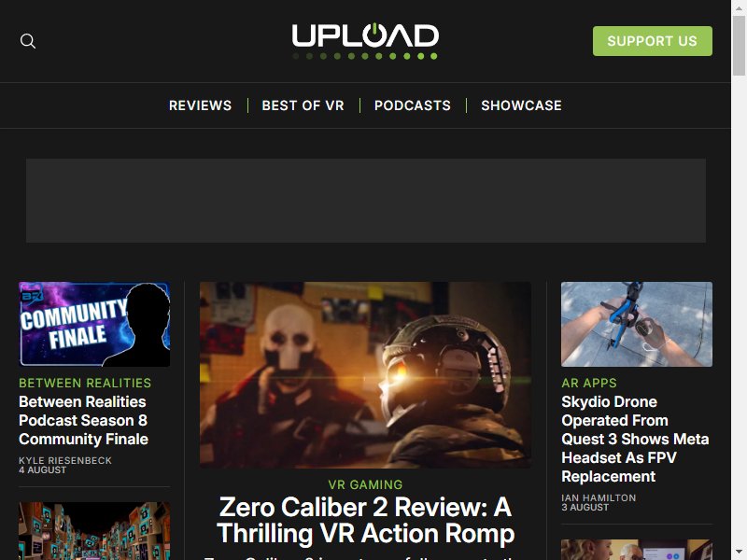Go to the UPLOAD logo homepage
Image resolution: width=747 pixels, height=560 pixels.
[x=365, y=41]
